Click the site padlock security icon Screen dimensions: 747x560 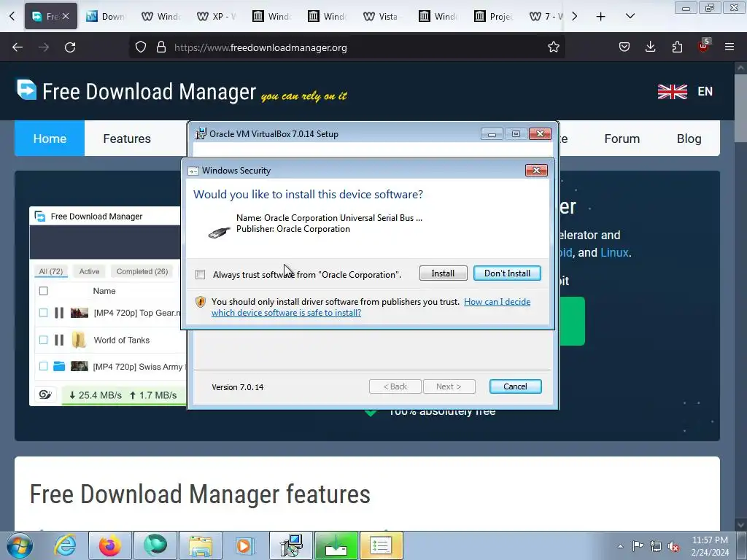click(x=161, y=47)
